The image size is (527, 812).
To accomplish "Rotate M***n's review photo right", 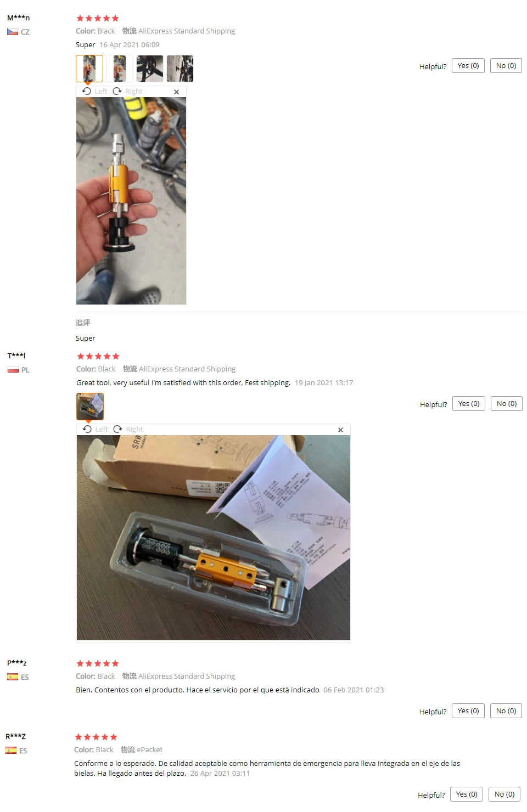I will pos(127,91).
